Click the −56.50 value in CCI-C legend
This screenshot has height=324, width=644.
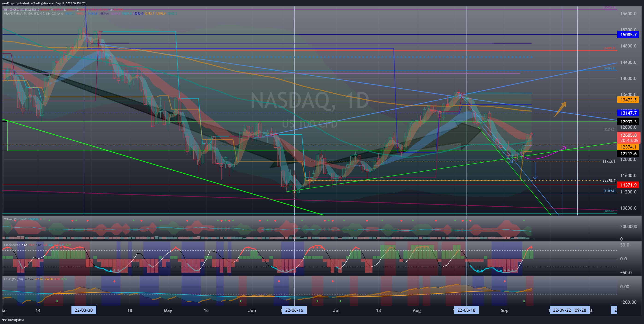tap(48, 279)
